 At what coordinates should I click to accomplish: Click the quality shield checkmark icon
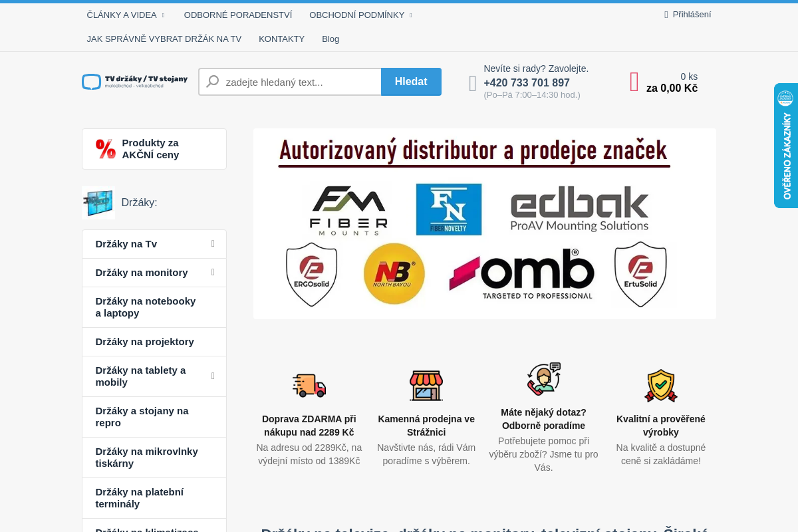click(661, 386)
